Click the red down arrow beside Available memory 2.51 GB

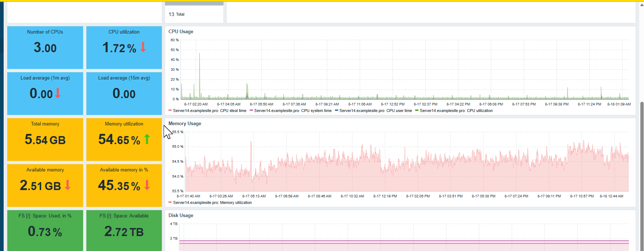[67, 185]
